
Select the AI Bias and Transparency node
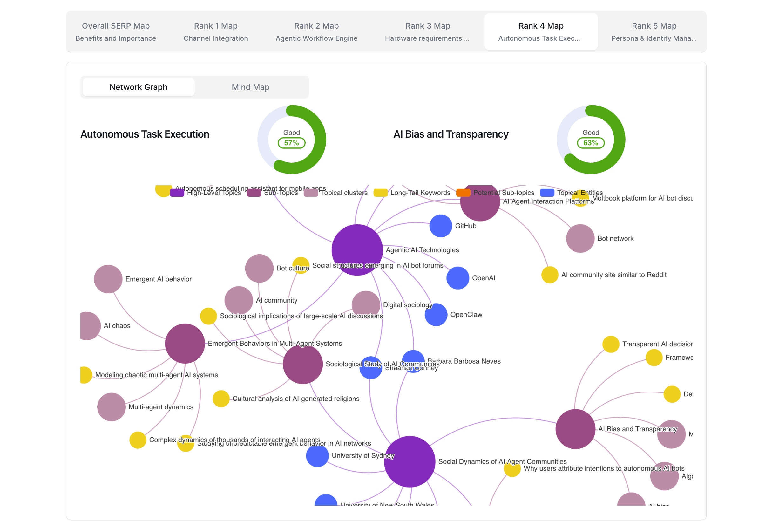click(575, 429)
